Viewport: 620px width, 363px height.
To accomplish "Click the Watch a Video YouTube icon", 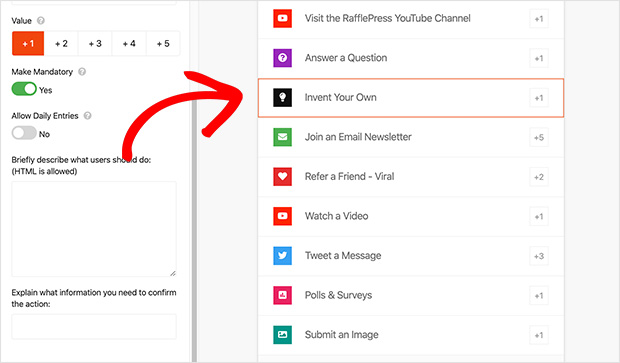I will 282,216.
